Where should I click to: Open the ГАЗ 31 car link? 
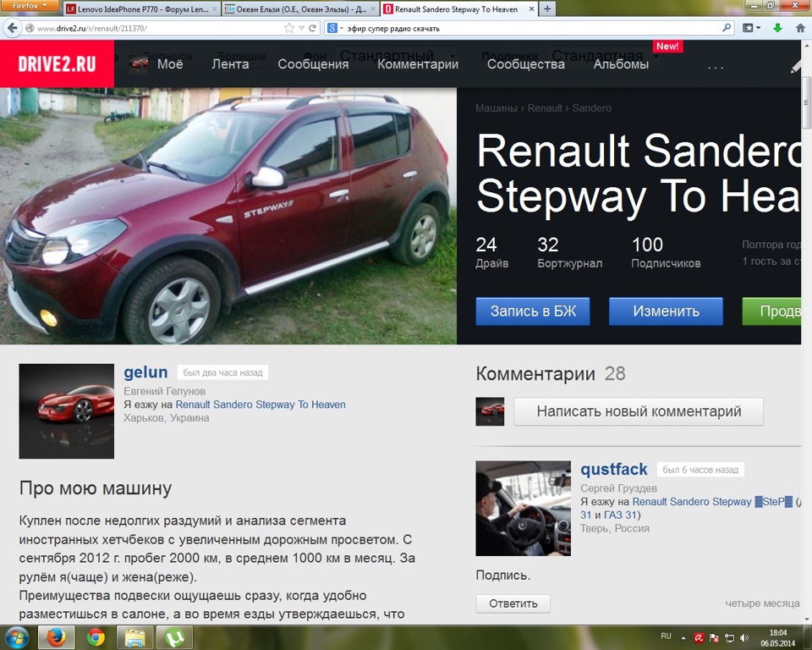(620, 515)
